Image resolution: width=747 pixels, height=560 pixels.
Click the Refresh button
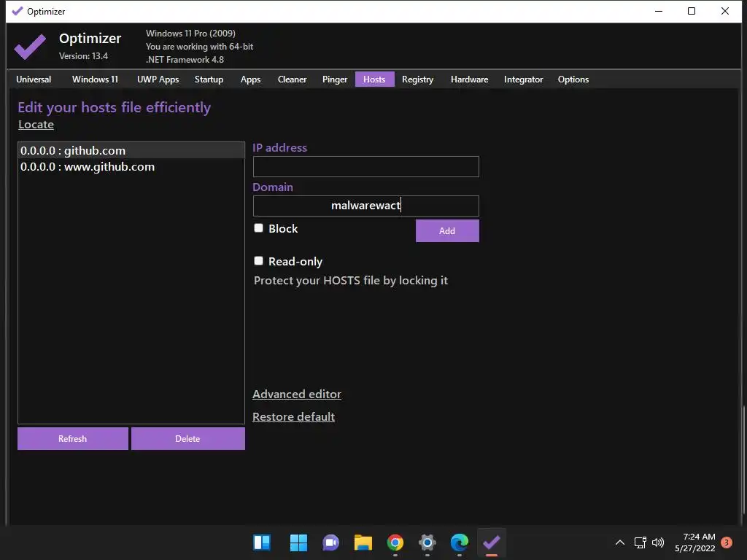(x=73, y=438)
